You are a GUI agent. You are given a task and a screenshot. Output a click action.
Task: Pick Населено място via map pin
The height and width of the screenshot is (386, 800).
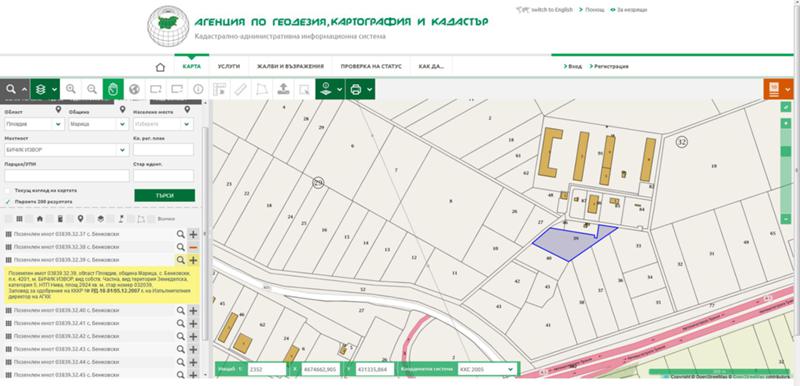pos(187,110)
